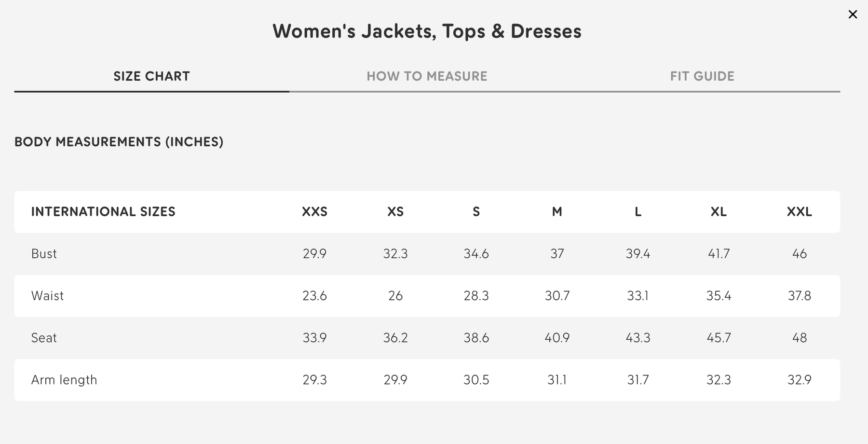Select the Size Chart tab
Image resolution: width=868 pixels, height=444 pixels.
coord(151,76)
